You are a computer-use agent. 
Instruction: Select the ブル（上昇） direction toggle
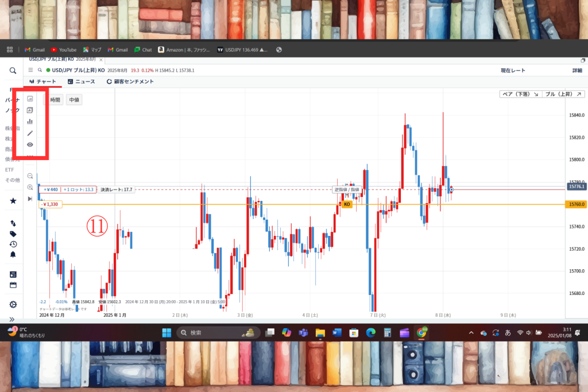[563, 94]
